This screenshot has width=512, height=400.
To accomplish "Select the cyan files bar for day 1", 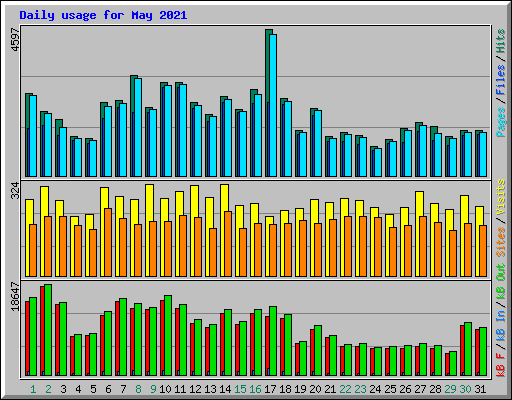I will (x=33, y=136).
